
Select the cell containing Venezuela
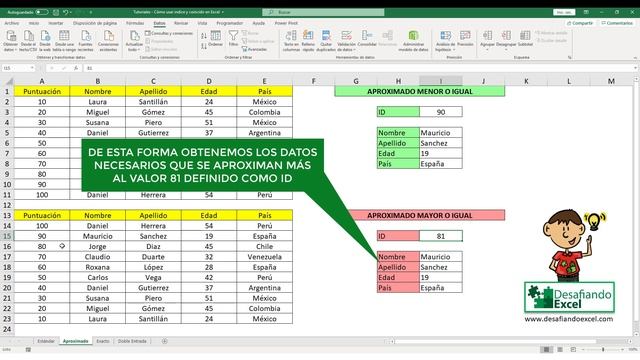264,257
